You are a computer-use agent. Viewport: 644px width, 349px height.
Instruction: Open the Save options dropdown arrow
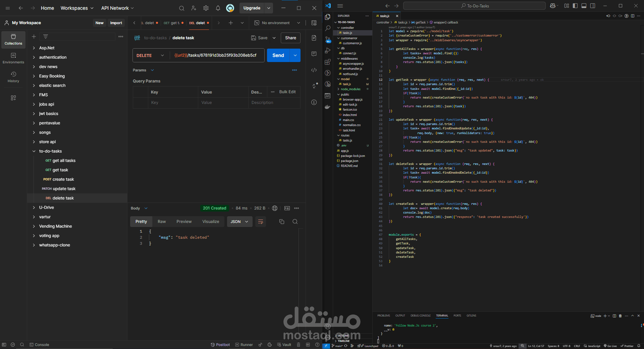[274, 38]
